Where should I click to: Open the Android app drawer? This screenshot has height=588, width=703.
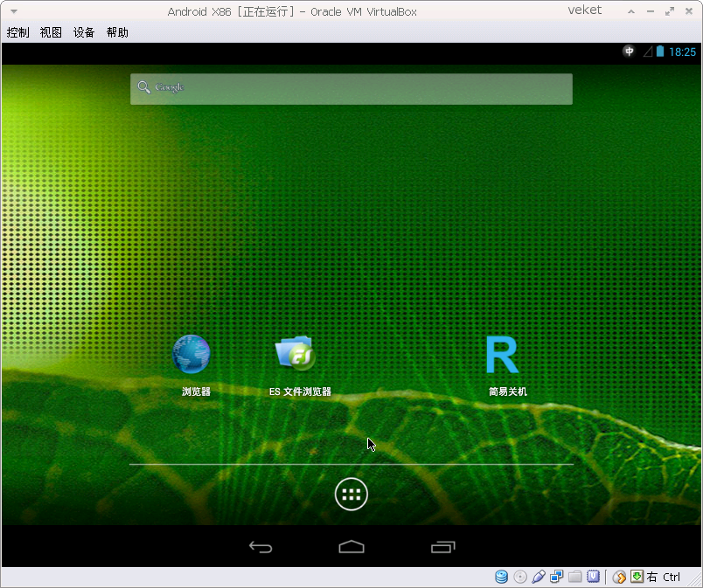pyautogui.click(x=351, y=494)
